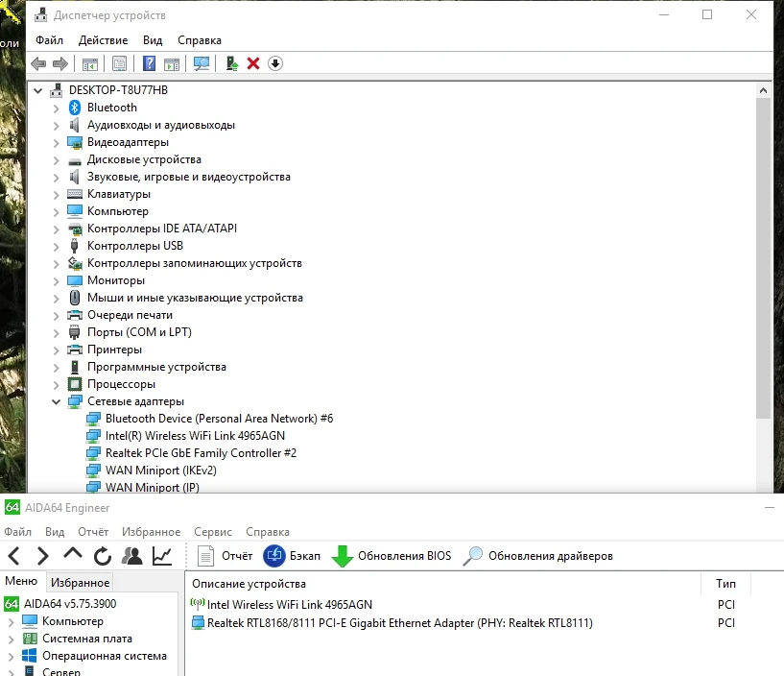Image resolution: width=784 pixels, height=676 pixels.
Task: Click the blue Help question mark icon
Action: (149, 63)
